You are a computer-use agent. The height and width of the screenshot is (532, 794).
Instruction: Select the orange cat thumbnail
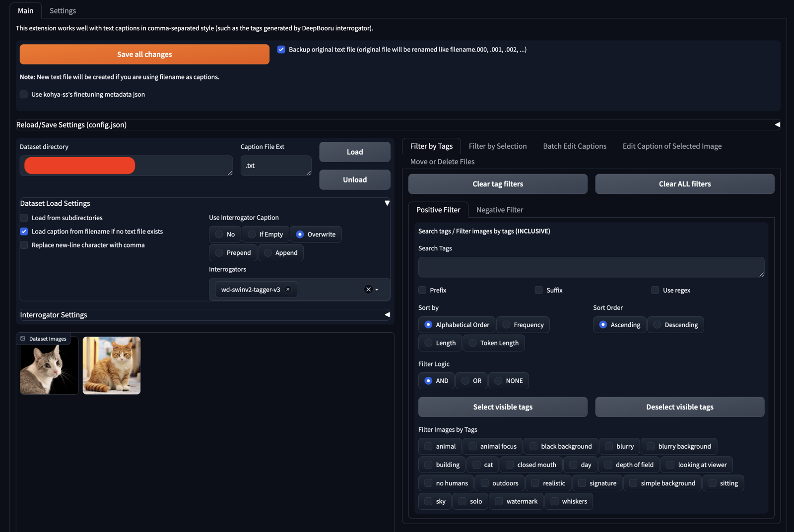point(112,366)
